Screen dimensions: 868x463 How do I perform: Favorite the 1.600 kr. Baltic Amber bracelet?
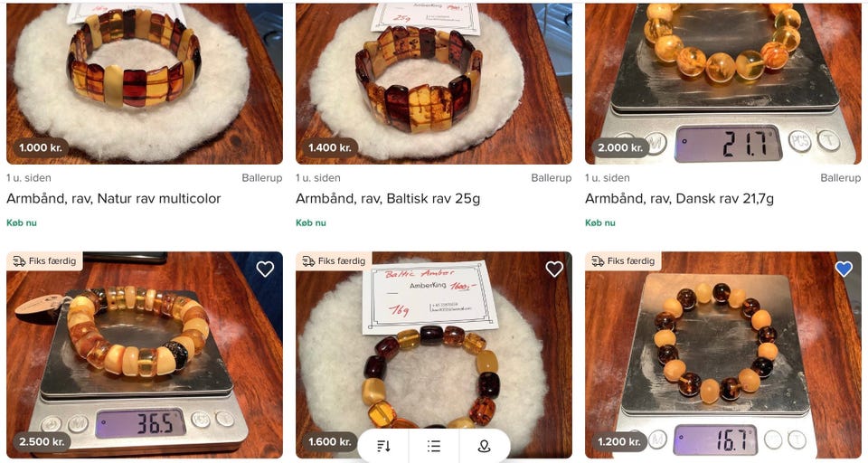pyautogui.click(x=554, y=269)
